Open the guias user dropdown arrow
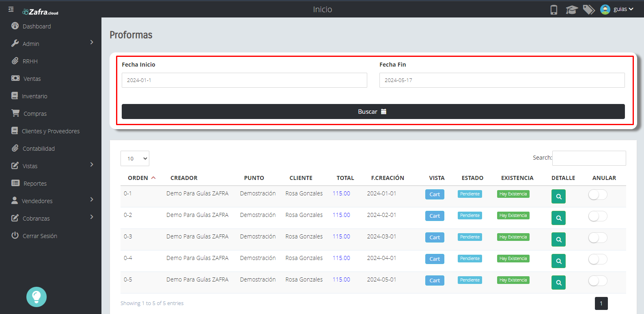 pyautogui.click(x=631, y=9)
